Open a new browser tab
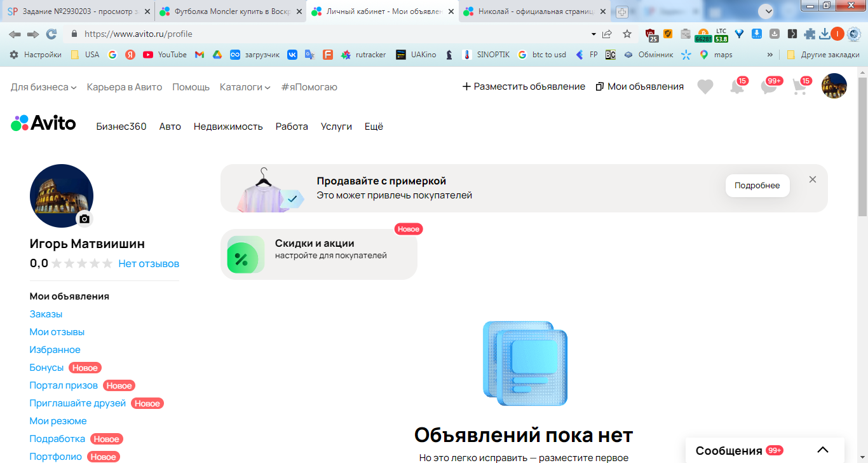The image size is (868, 463). (622, 12)
